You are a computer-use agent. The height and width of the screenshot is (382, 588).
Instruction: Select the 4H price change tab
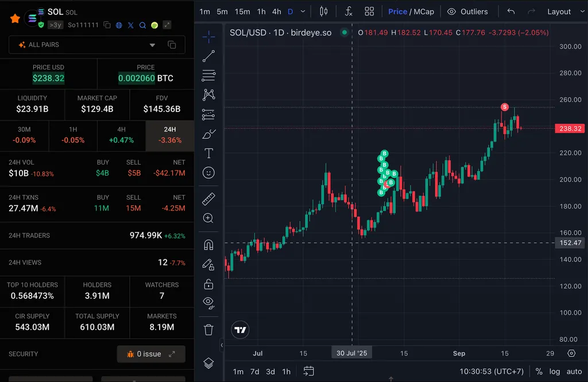pos(121,135)
